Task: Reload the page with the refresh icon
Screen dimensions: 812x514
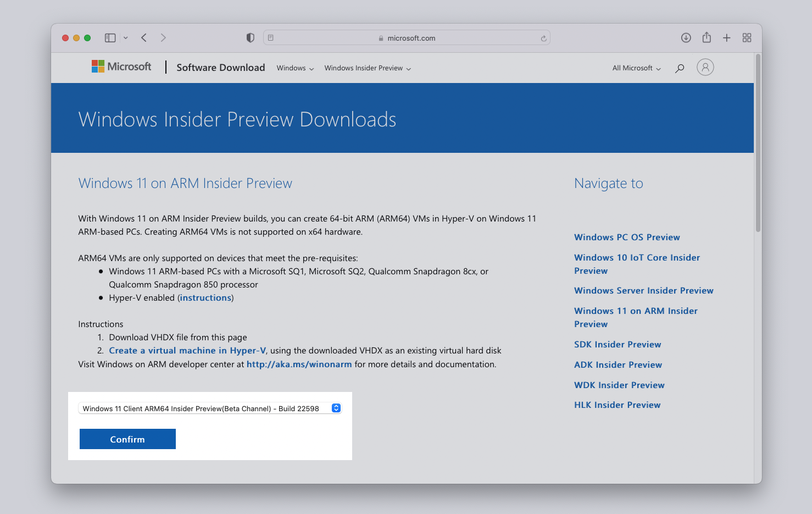Action: tap(543, 38)
